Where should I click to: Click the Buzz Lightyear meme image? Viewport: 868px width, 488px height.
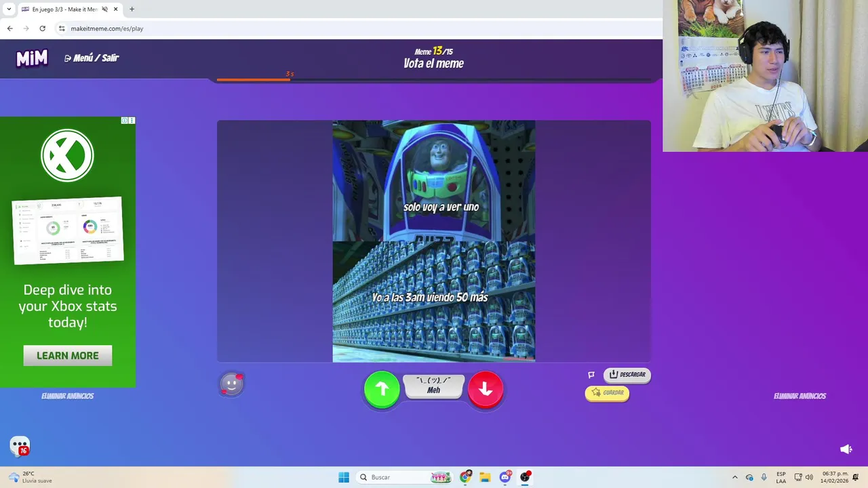tap(434, 241)
